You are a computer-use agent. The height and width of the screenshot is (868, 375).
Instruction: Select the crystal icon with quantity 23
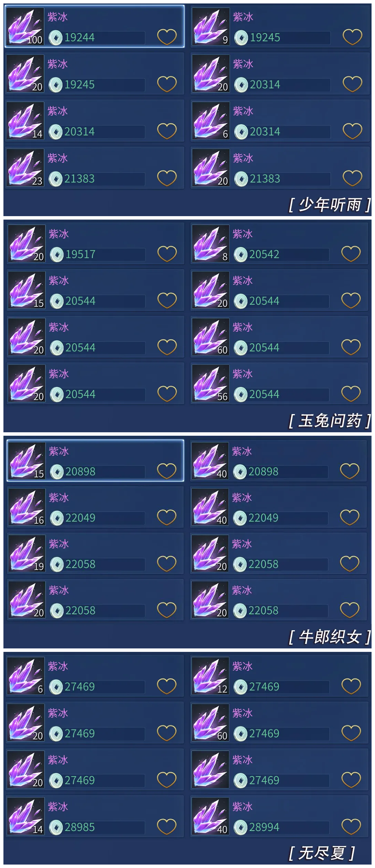(x=26, y=168)
